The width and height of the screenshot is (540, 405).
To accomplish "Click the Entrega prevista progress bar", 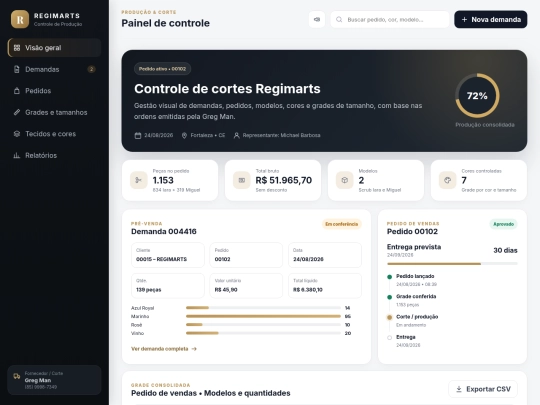I will [x=452, y=264].
